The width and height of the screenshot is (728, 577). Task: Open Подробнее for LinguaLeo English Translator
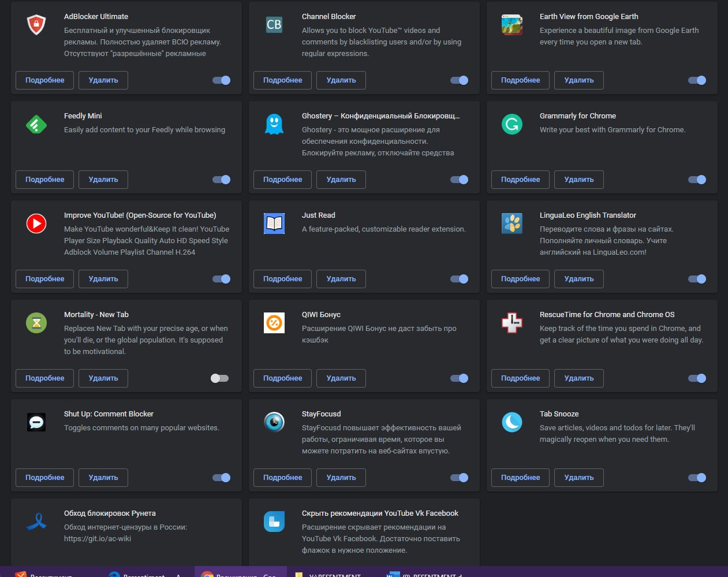click(521, 279)
